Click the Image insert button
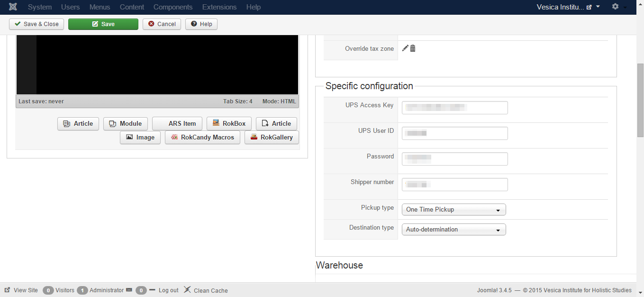This screenshot has width=644, height=297. 140,138
